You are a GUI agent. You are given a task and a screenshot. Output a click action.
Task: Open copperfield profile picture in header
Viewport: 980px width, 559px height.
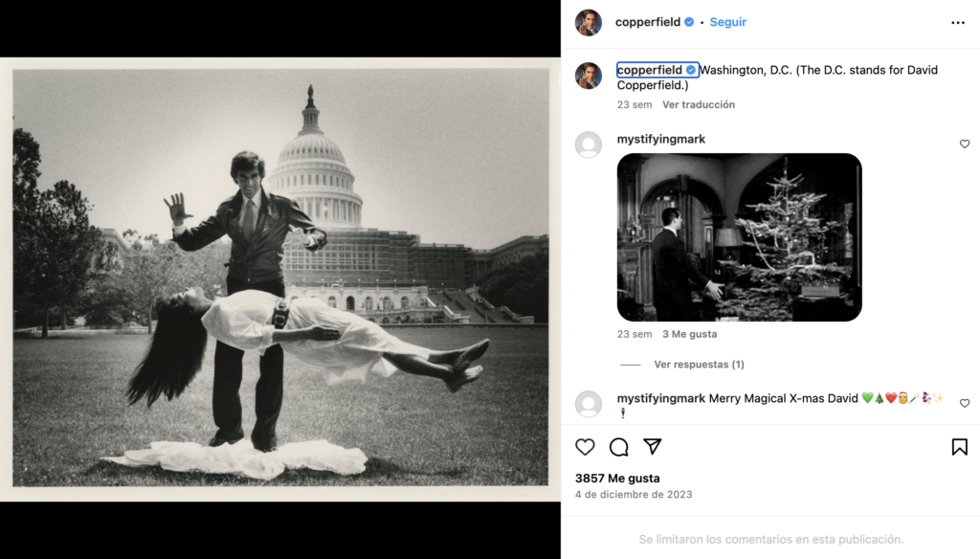(589, 22)
